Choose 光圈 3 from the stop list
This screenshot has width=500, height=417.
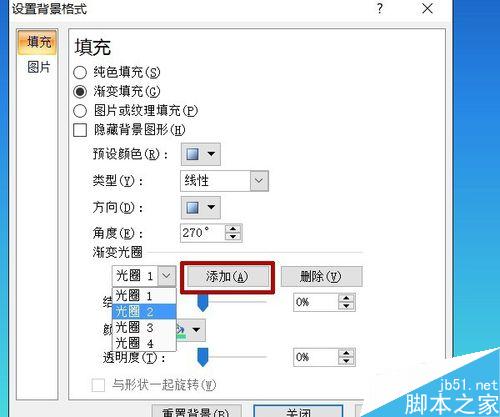pyautogui.click(x=144, y=327)
